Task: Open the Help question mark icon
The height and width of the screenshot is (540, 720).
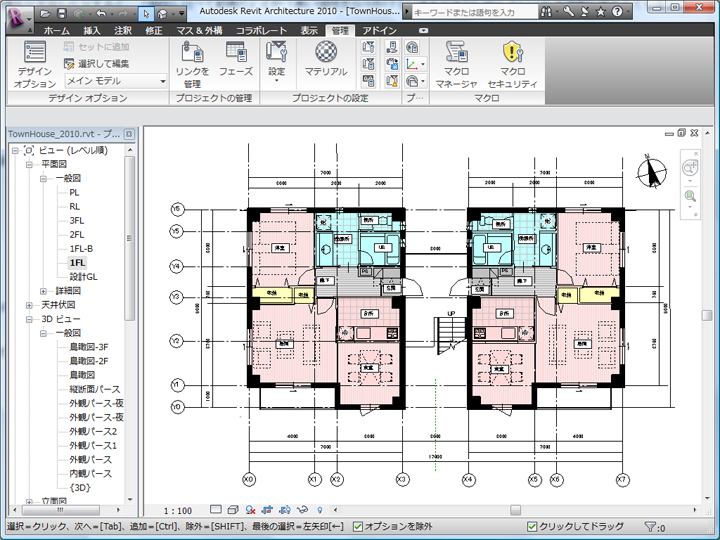Action: tap(617, 12)
